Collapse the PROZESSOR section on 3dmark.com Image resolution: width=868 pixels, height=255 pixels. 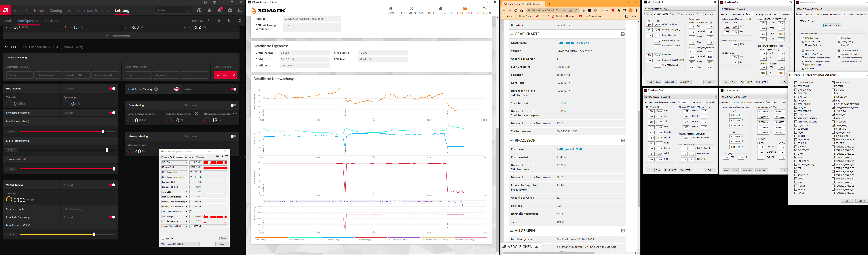pyautogui.click(x=623, y=140)
